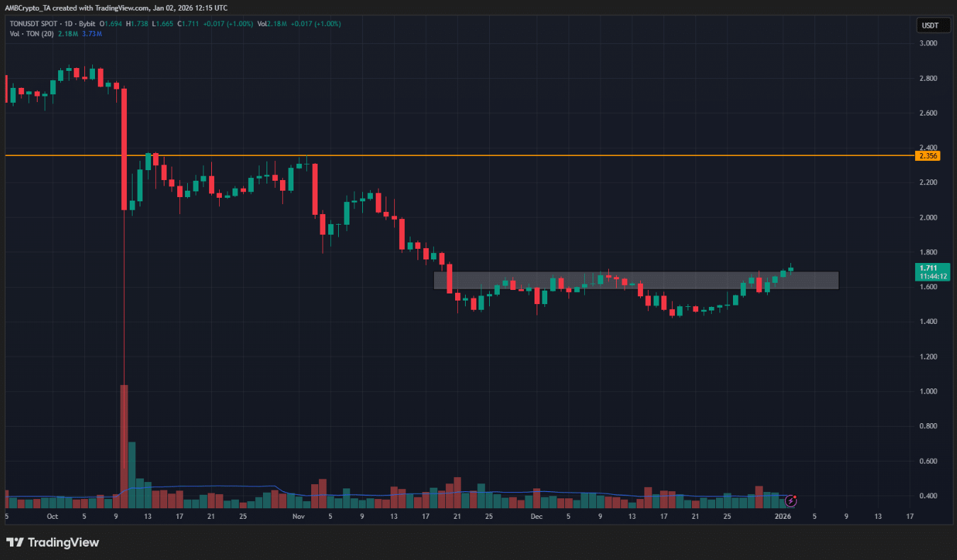Click the Nov label on time axis
Viewport: 957px width, 560px height.
[298, 517]
